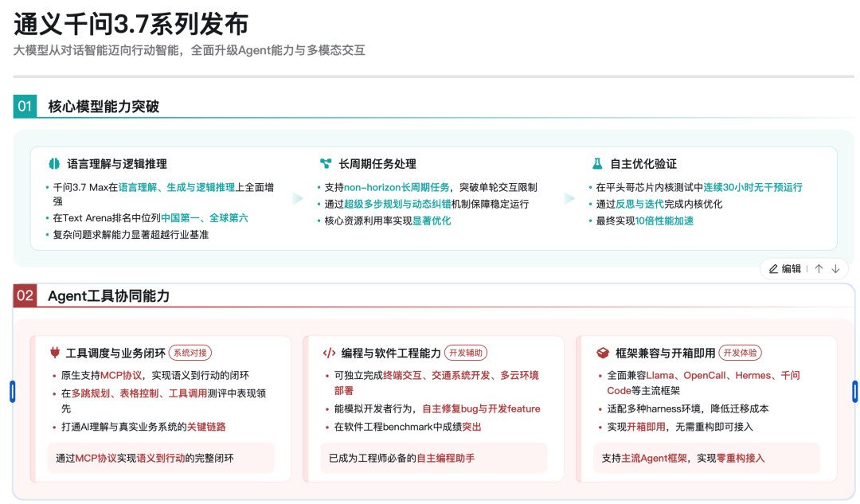Click the bullet about 软件工程benchmark
Screen dimensions: 860x504
408,427
